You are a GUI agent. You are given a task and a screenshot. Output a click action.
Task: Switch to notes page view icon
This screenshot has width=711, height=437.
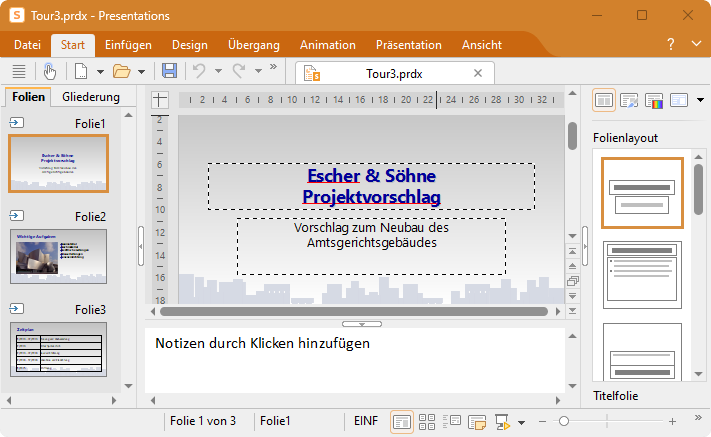tap(476, 421)
